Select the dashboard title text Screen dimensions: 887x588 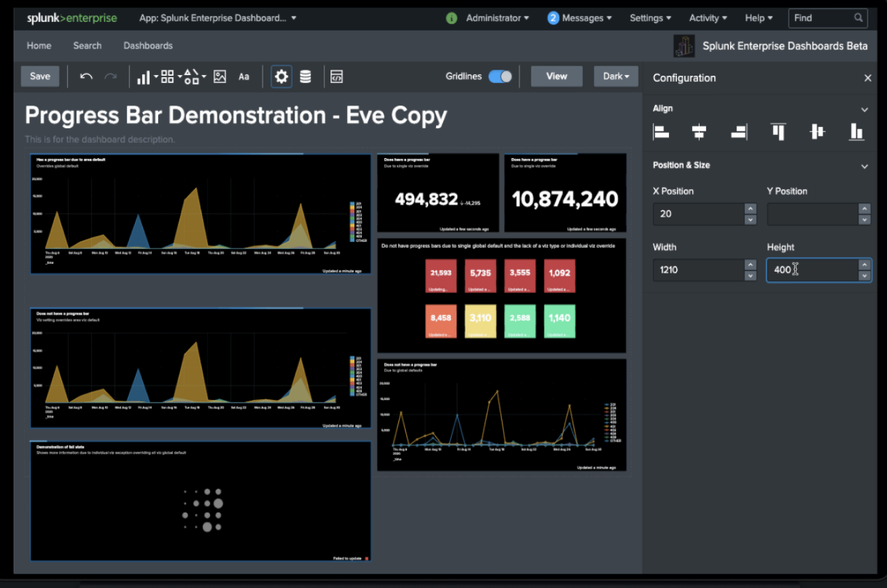click(236, 116)
